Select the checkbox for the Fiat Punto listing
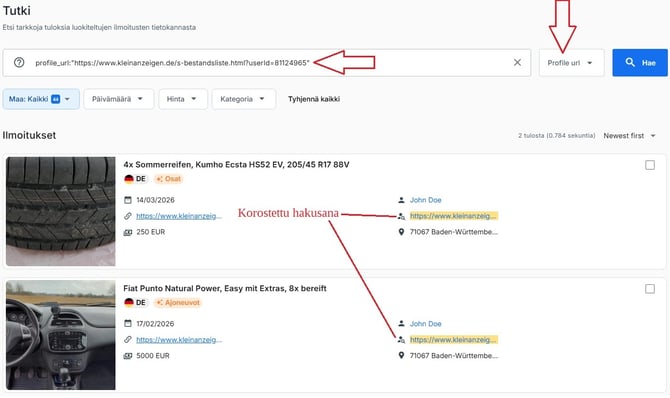This screenshot has height=398, width=670. (649, 289)
